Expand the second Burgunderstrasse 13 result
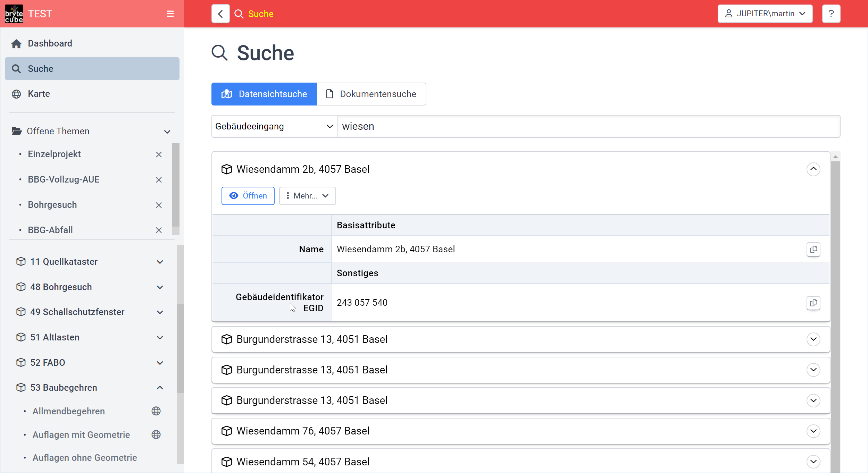The image size is (868, 473). [x=813, y=370]
